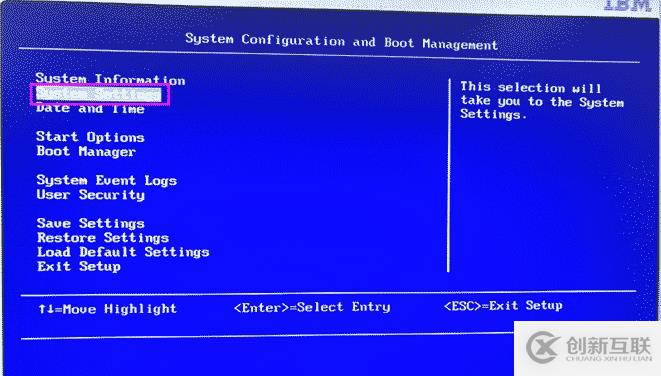Click the vertical divider beside help panel
The image size is (661, 376).
pos(449,175)
